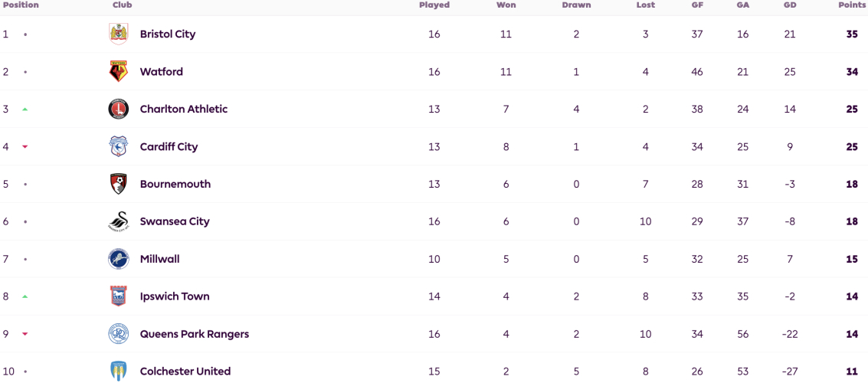Click Charlton Athletic's green up arrow
Screen dimensions: 868x383
[25, 110]
